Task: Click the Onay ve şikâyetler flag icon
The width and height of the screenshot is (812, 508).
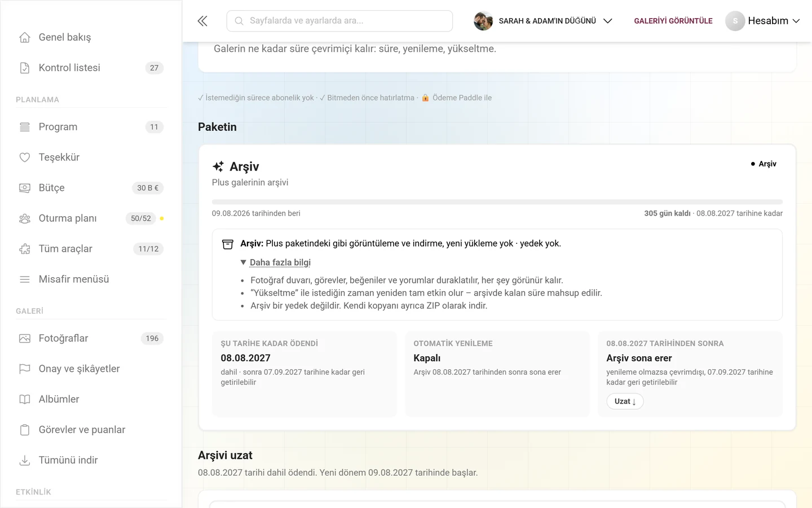Action: pyautogui.click(x=25, y=369)
